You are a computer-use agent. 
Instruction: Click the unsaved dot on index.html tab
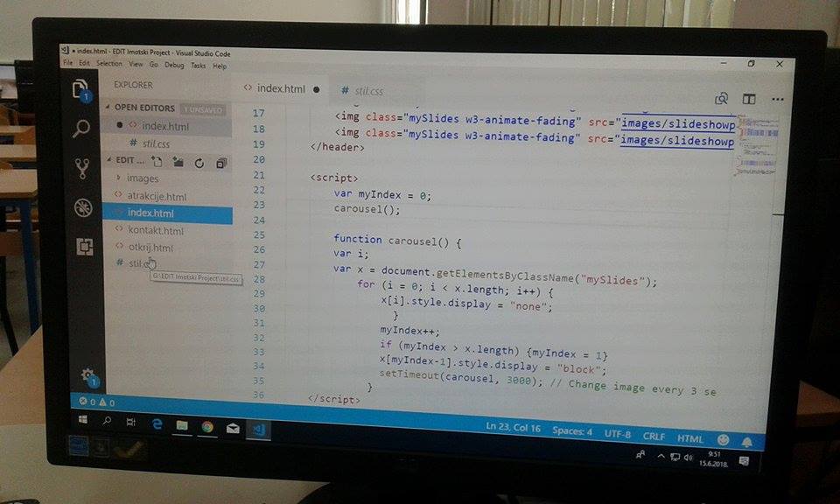317,89
